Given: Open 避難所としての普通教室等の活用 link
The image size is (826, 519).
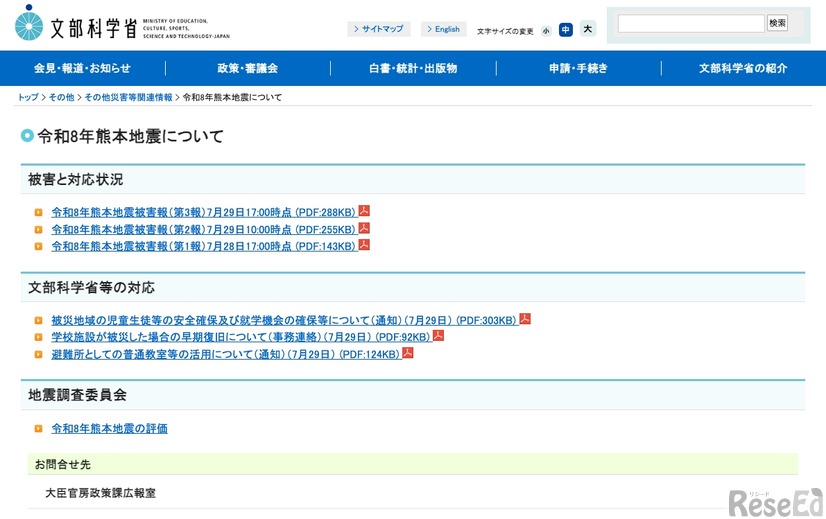Looking at the screenshot, I should (226, 354).
